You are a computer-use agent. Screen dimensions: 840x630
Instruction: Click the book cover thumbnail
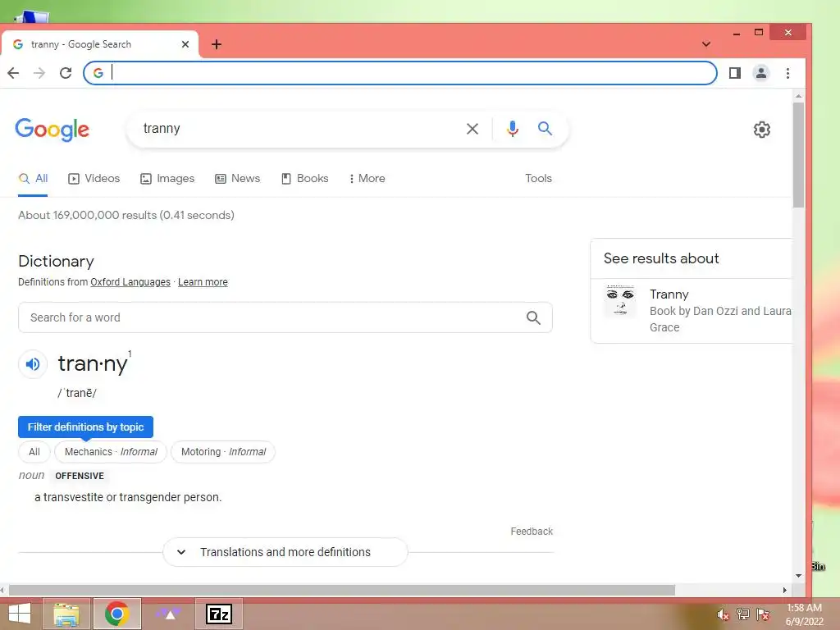(620, 301)
